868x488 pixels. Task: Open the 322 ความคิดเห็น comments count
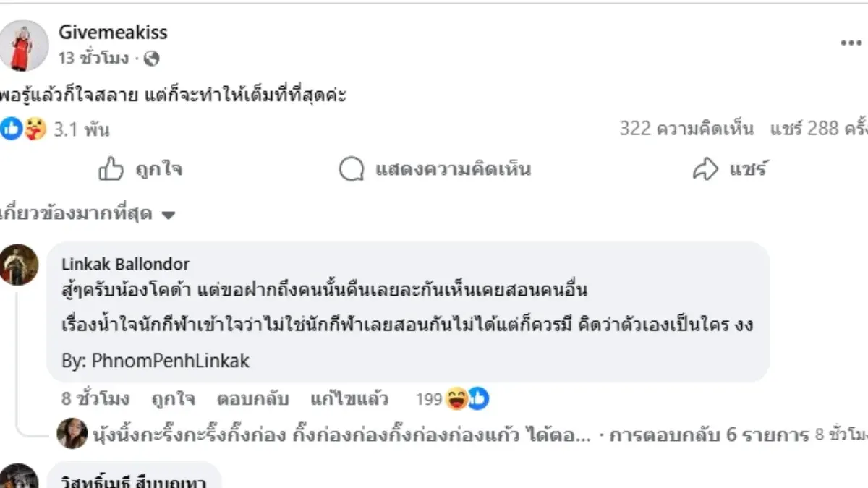pyautogui.click(x=686, y=129)
